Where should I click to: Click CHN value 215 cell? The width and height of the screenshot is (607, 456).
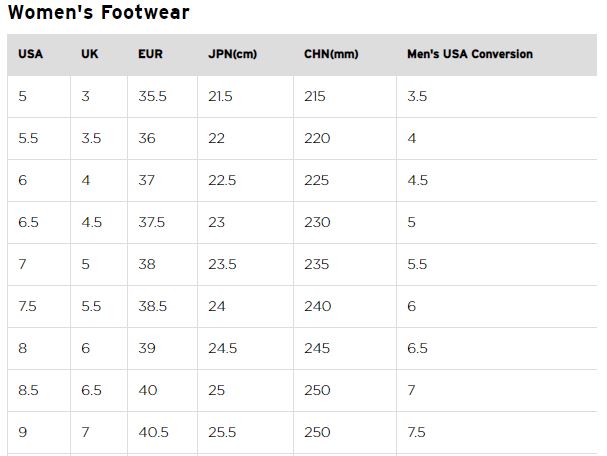pos(345,96)
